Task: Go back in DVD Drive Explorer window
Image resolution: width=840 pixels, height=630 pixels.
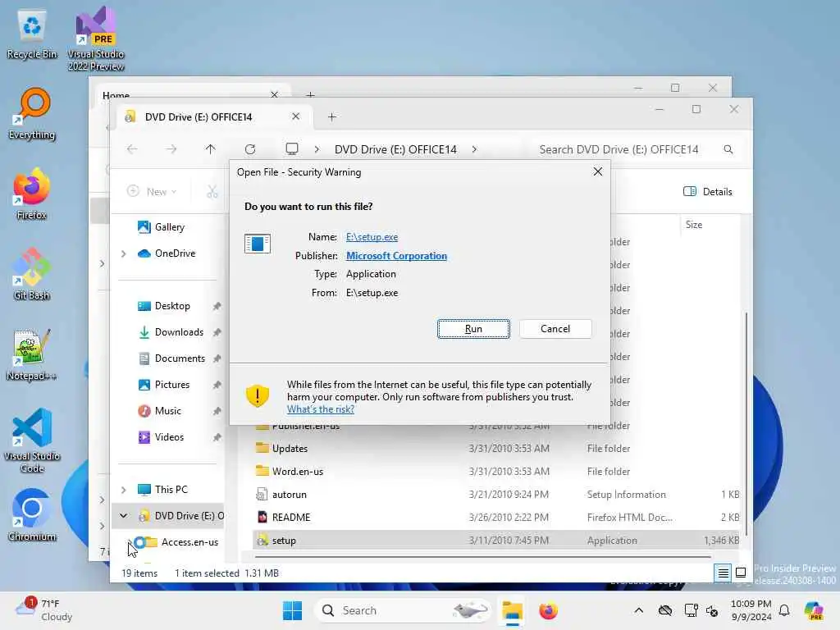Action: tap(132, 149)
